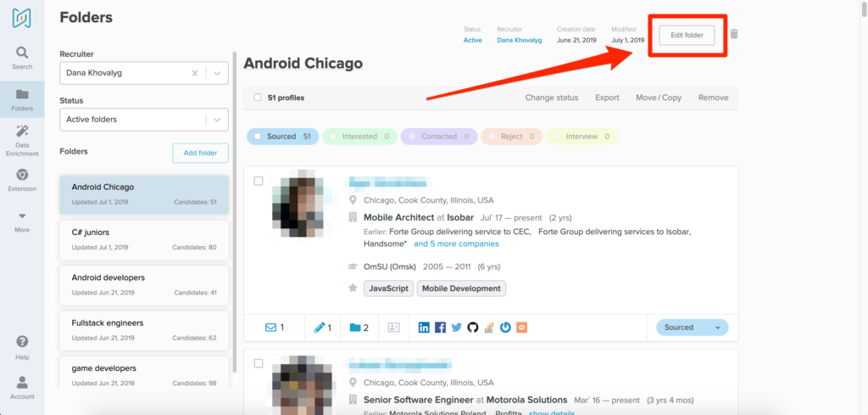The width and height of the screenshot is (868, 415).
Task: Click the Mobile Development skill tag
Action: 461,288
